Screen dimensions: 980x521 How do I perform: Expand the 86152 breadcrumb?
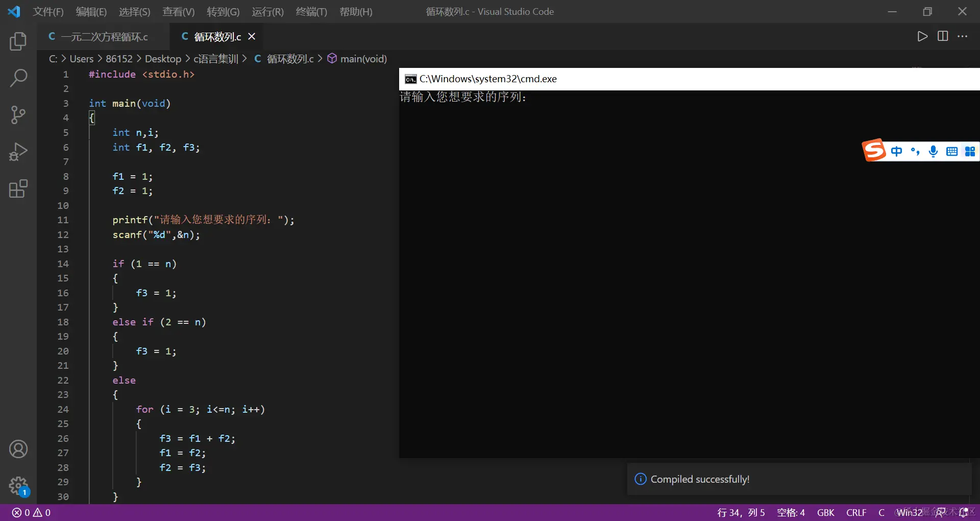coord(119,59)
